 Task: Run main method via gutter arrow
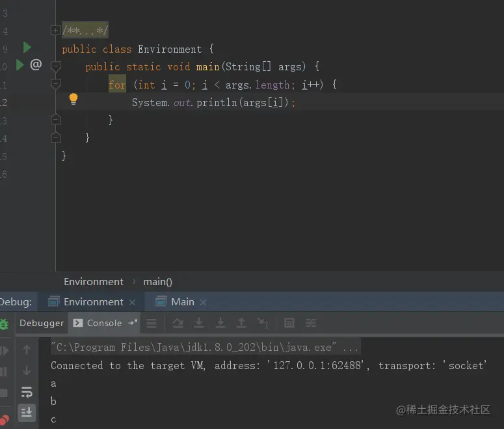coord(20,65)
